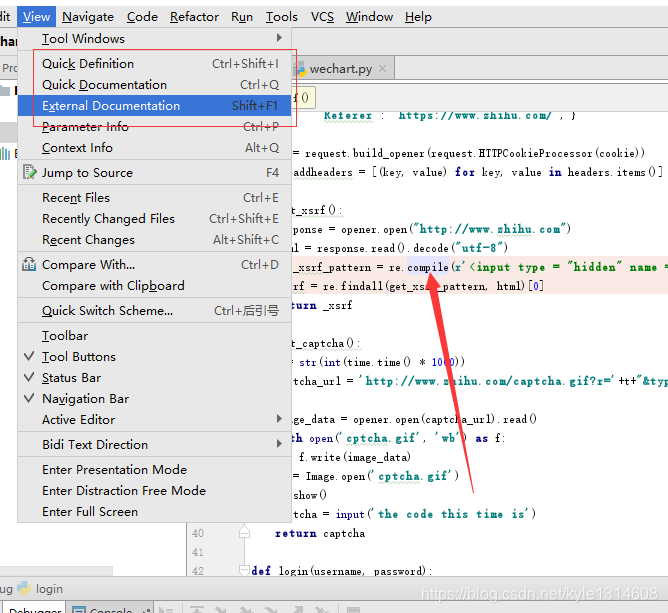
Task: Open the VCS menu
Action: (322, 17)
